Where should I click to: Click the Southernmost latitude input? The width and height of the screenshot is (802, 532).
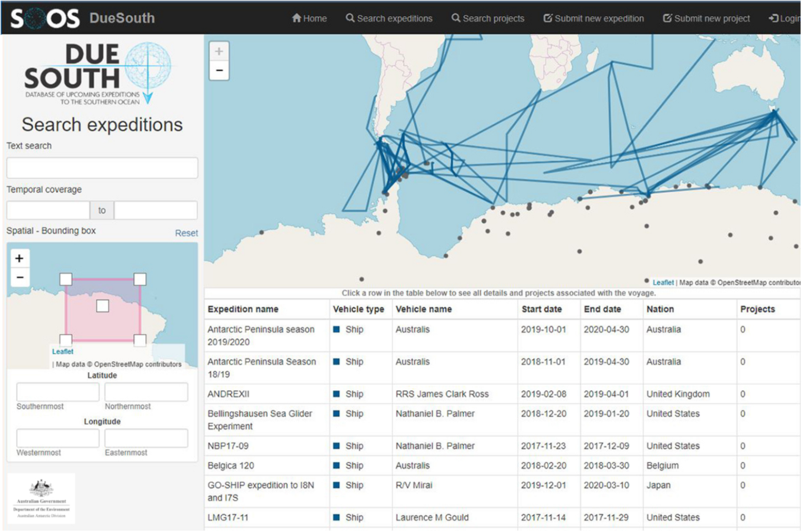click(x=58, y=392)
